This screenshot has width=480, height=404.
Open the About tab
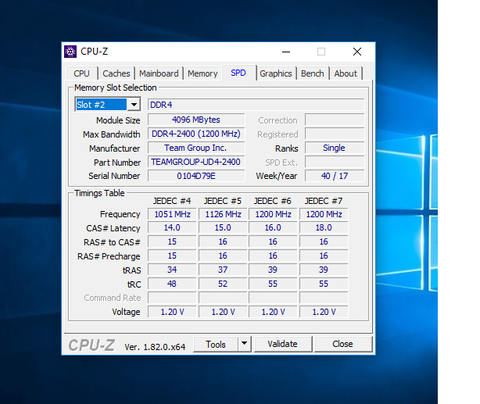[346, 73]
